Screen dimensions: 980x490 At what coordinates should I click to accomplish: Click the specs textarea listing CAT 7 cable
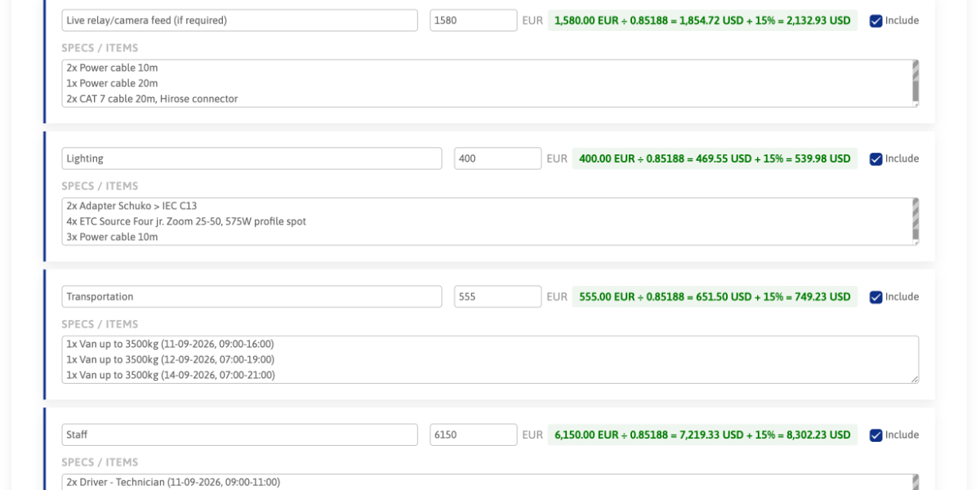(490, 83)
